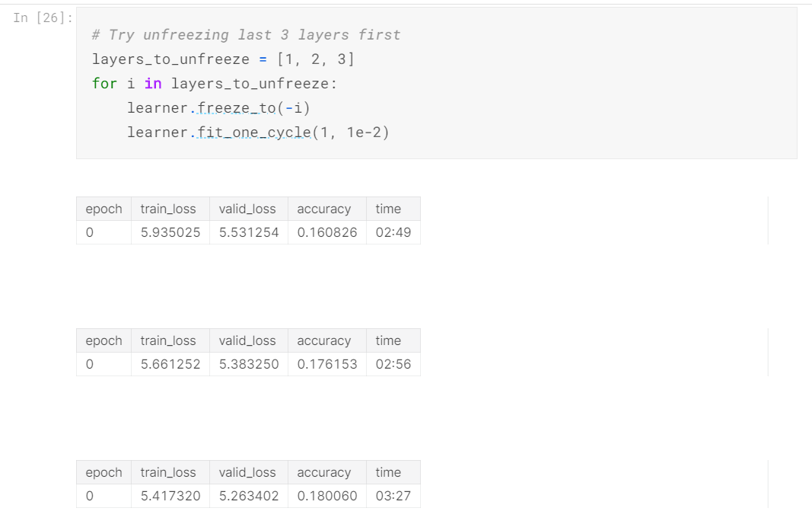Click the layers_to_unfreeze assignment line
The image size is (812, 524).
tap(223, 59)
